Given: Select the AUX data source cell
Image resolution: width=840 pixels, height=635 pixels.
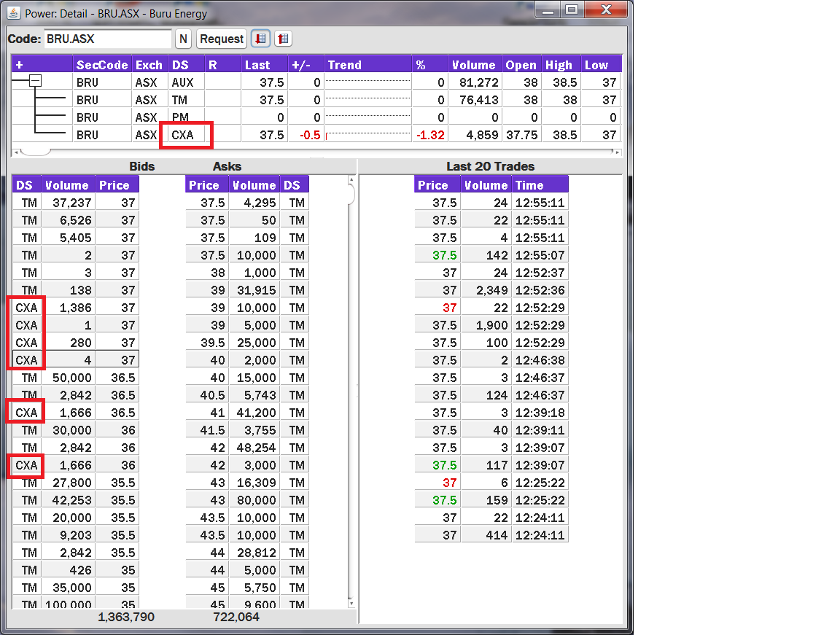Looking at the screenshot, I should (187, 82).
